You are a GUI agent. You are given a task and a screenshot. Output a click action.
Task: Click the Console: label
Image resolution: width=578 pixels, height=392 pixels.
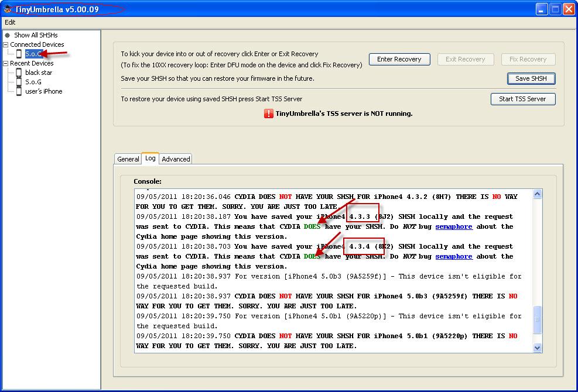[x=148, y=181]
